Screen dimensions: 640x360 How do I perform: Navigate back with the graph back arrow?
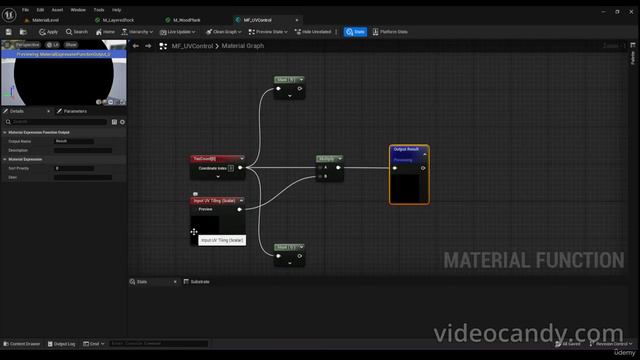pos(136,46)
